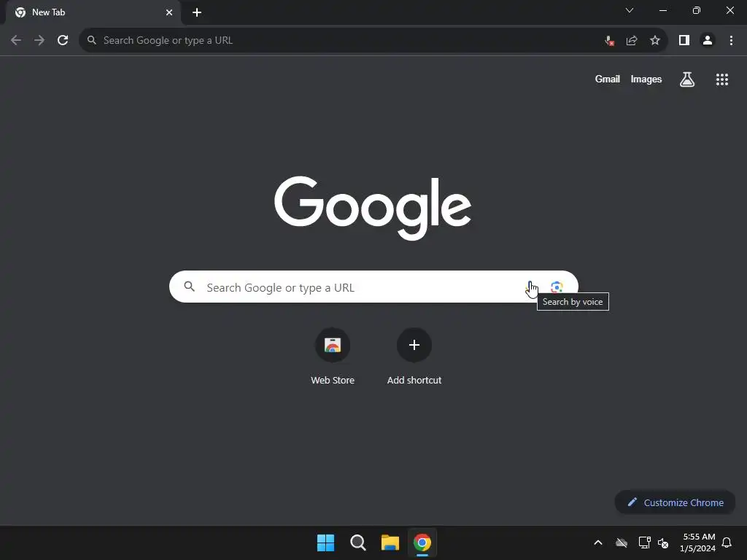This screenshot has width=747, height=560.
Task: Reload the current page
Action: 63,41
